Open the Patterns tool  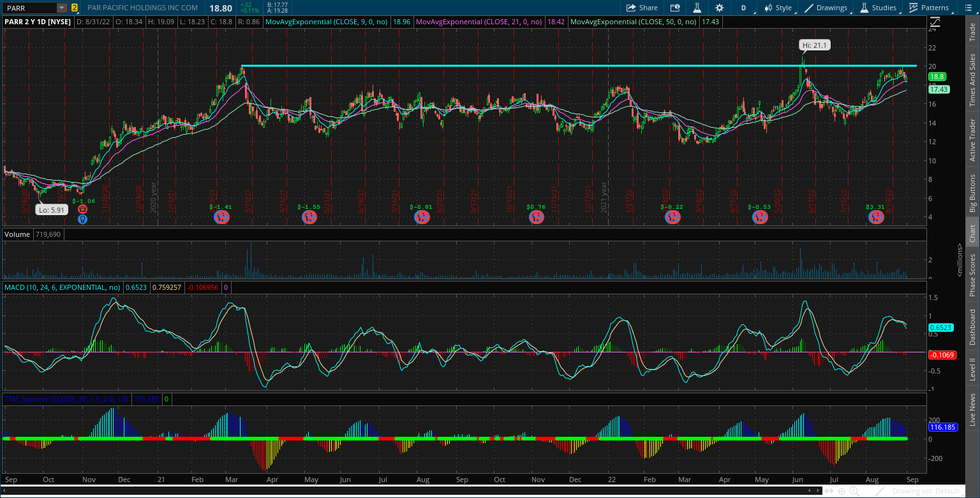929,8
